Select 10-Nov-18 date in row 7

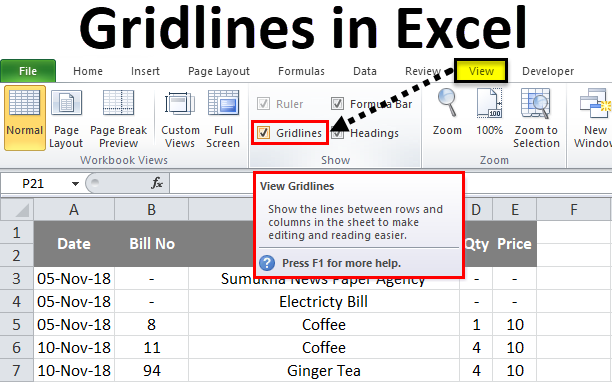74,370
